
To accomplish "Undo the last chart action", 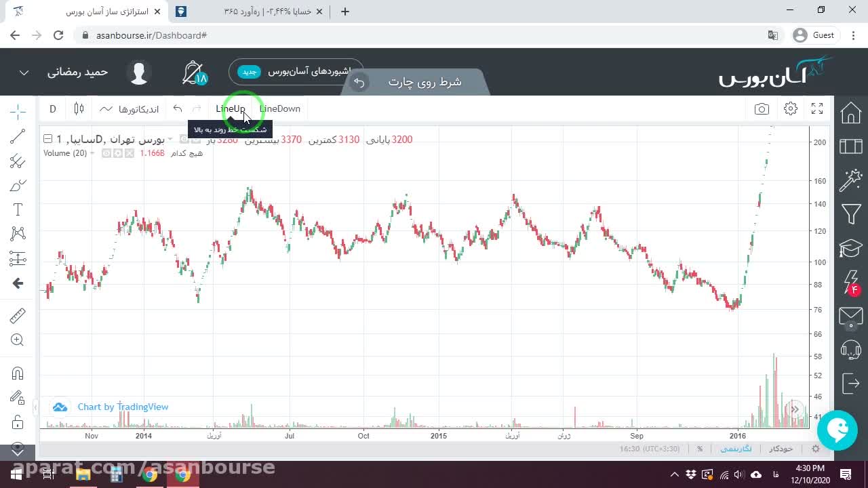I will (178, 108).
